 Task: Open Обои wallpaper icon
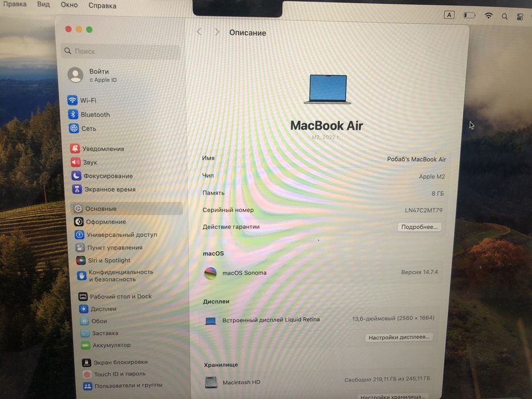[x=84, y=321]
